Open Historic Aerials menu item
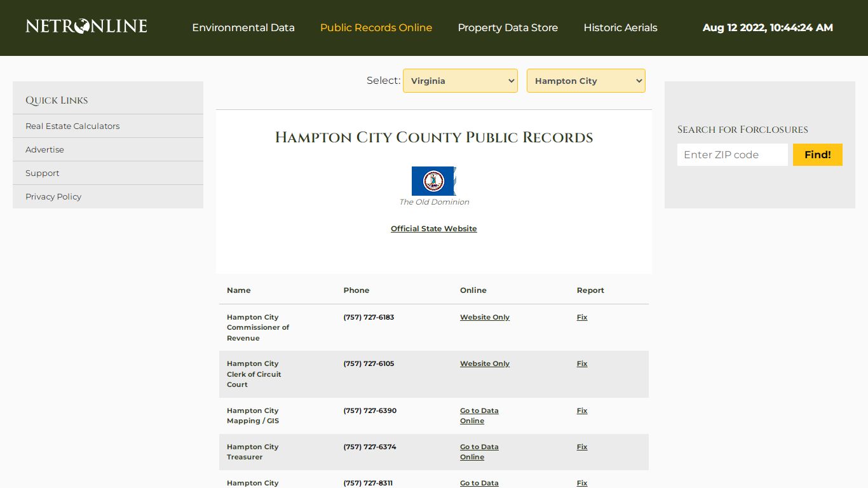This screenshot has height=488, width=868. tap(620, 28)
